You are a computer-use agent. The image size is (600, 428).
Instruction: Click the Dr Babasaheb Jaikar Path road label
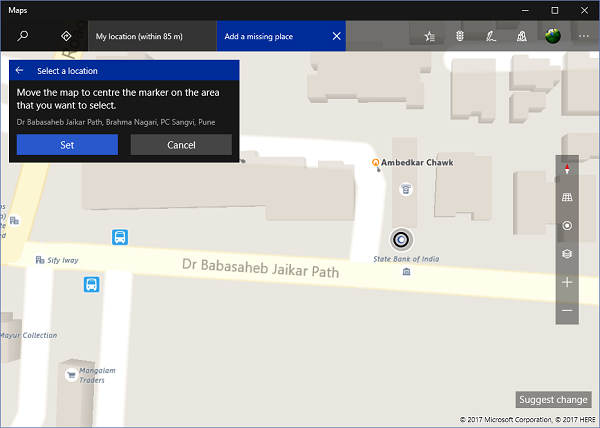pyautogui.click(x=260, y=268)
